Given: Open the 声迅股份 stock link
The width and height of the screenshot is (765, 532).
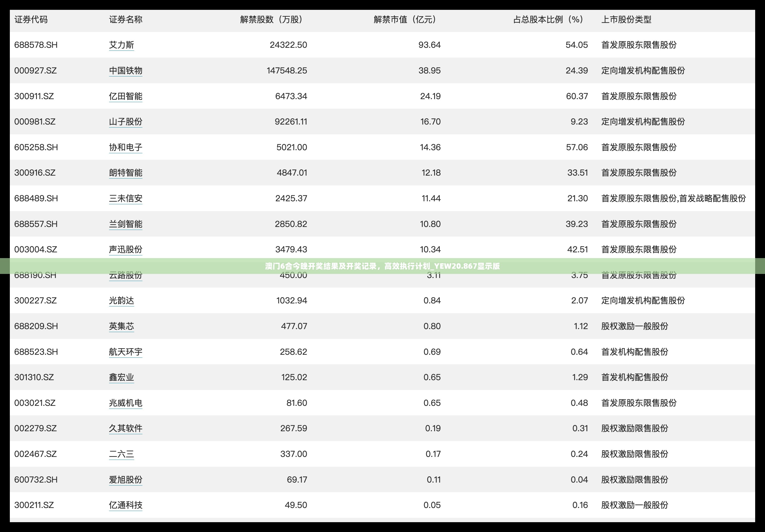Looking at the screenshot, I should coord(126,250).
